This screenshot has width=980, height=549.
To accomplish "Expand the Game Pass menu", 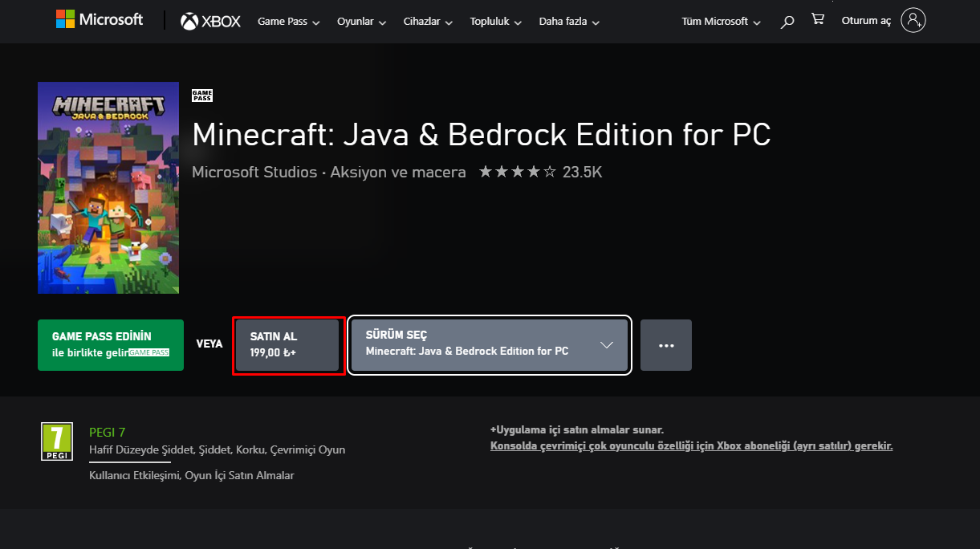I will coord(288,22).
